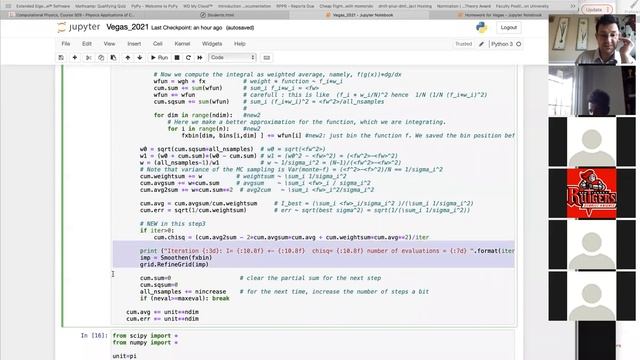Click the 'imp = Smoothen(fxbin)' code line

tap(176, 258)
